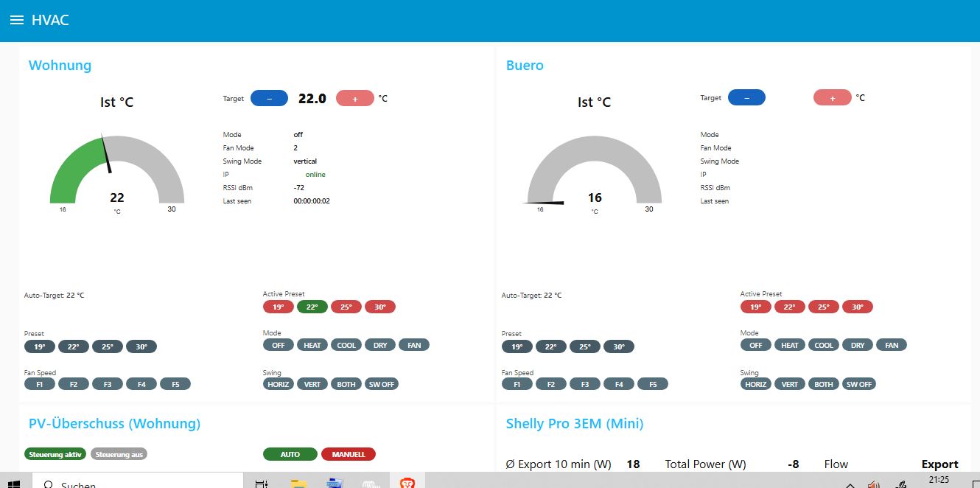Increase Wohnung target temperature with plus button

354,98
